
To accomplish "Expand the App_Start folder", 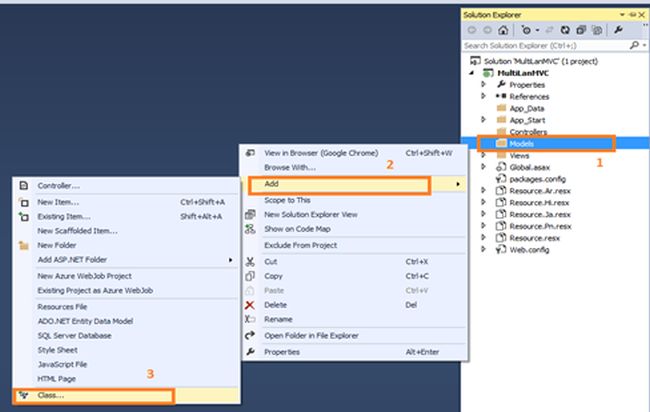I will [x=483, y=120].
